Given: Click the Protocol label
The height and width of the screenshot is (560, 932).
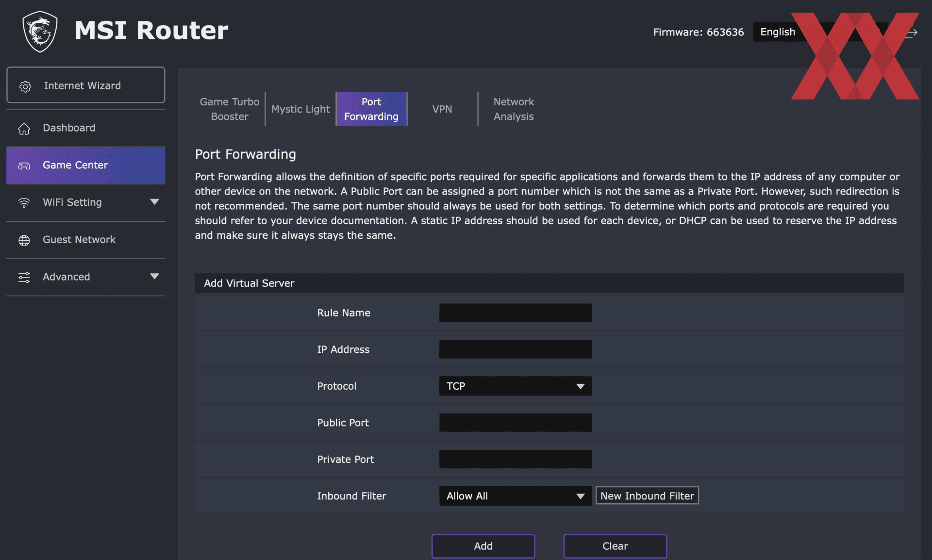Looking at the screenshot, I should point(337,386).
